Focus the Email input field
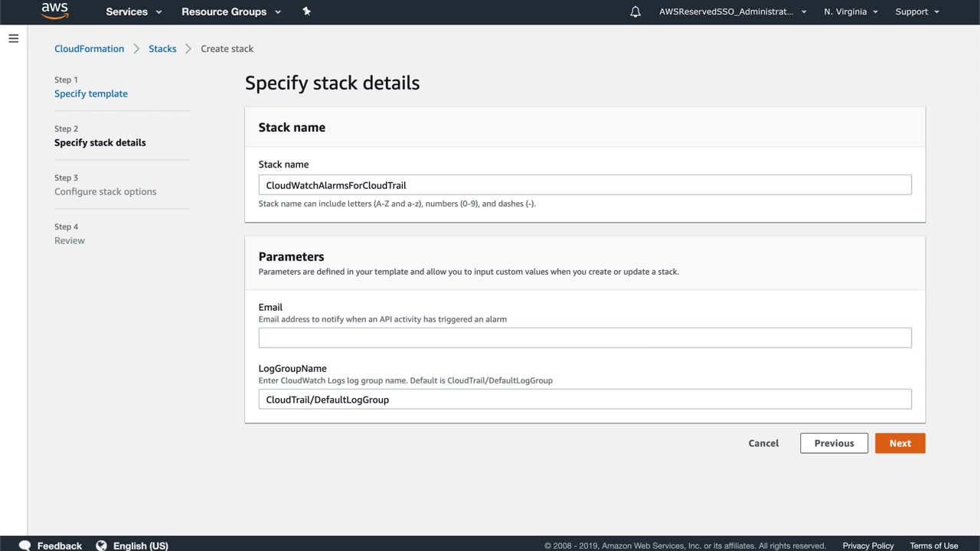The width and height of the screenshot is (980, 551). [584, 337]
